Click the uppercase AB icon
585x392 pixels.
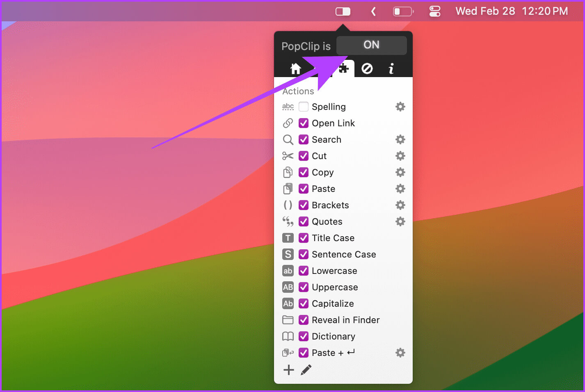point(288,287)
